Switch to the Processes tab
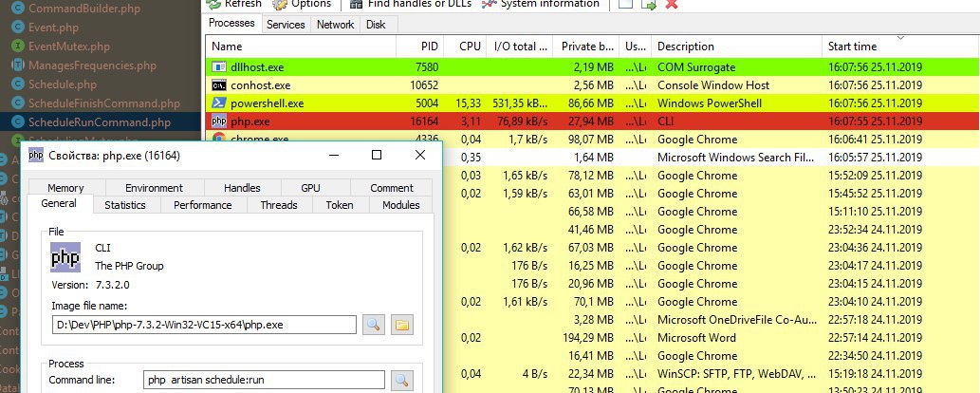Viewport: 980px width, 393px height. pos(231,23)
